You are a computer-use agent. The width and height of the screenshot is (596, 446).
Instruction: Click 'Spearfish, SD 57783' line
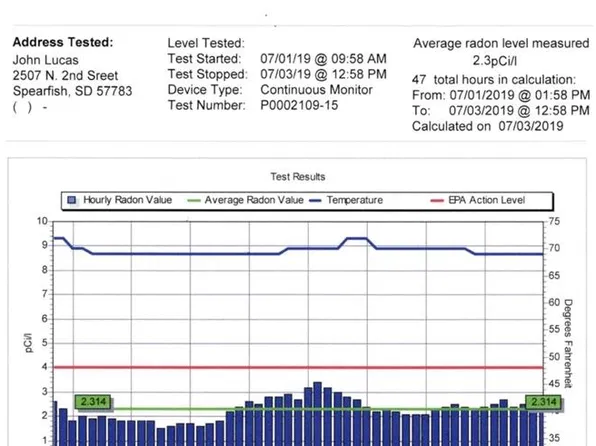[x=72, y=91]
